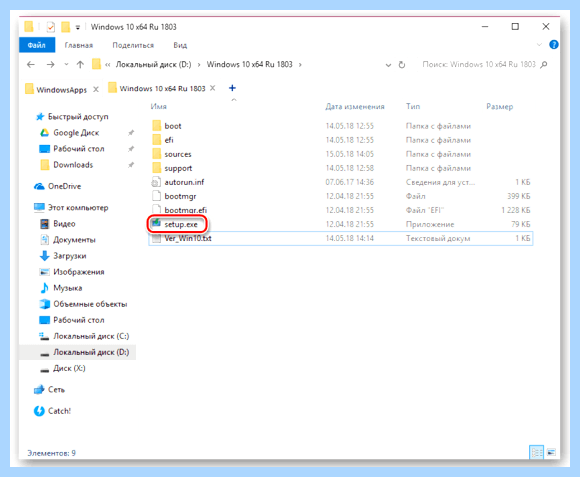Open the Документы folder
Viewport: 580px width, 477px height.
[x=74, y=240]
